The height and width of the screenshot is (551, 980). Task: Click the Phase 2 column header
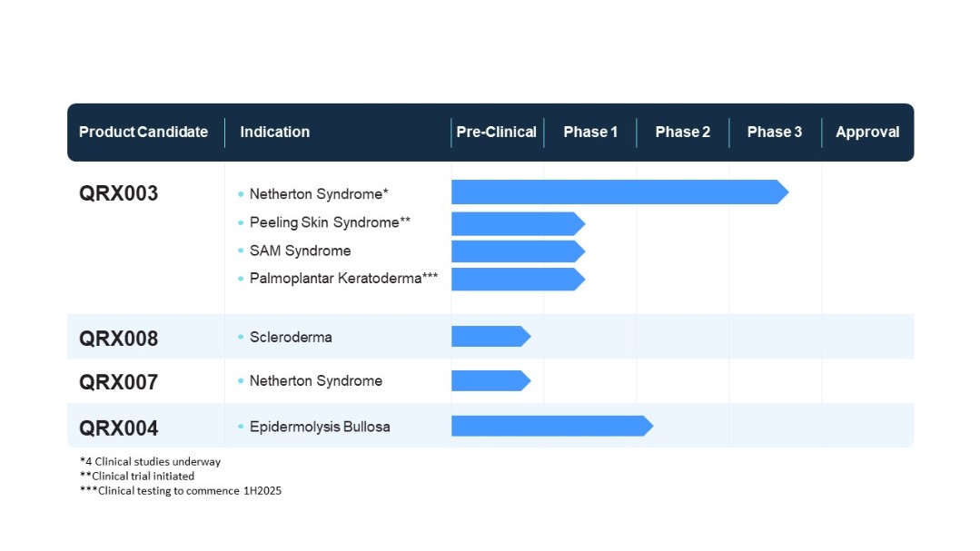683,132
